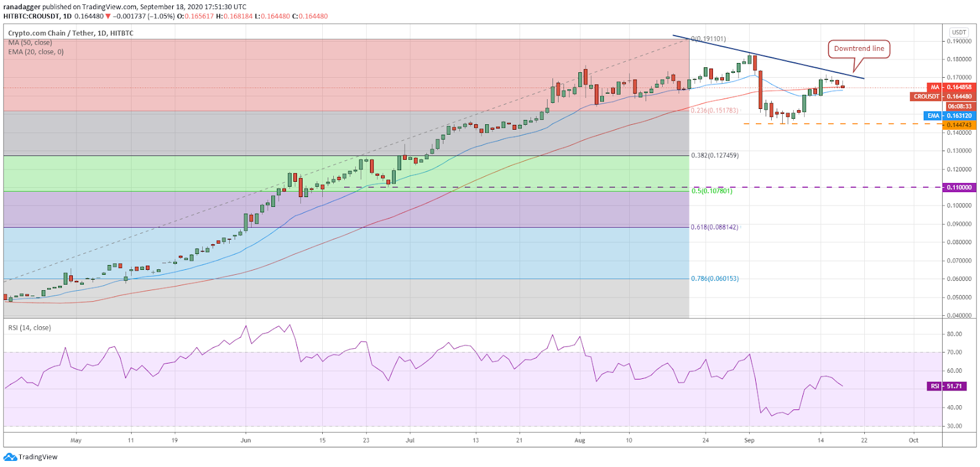Viewport: 980px width, 467px height.
Task: Click the published-by header line with ranadagger
Action: (125, 7)
